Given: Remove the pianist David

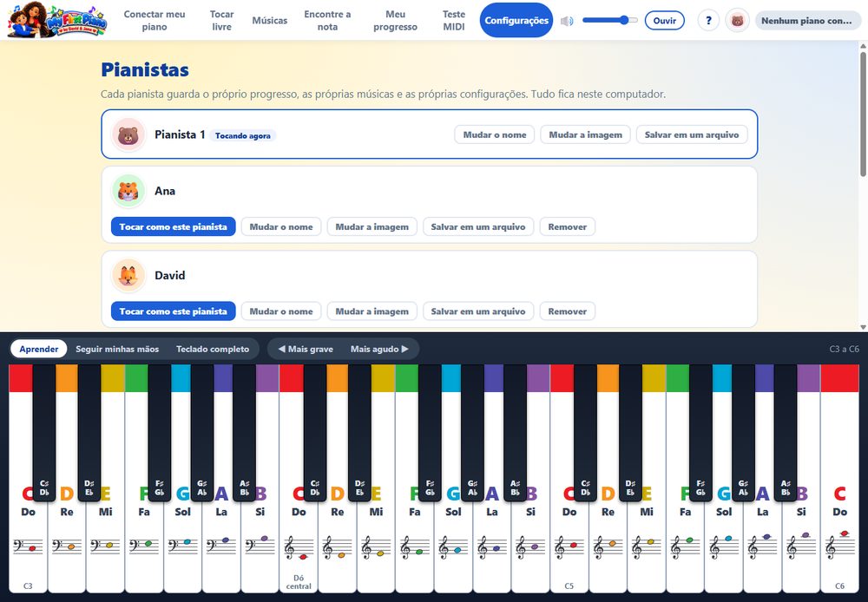Looking at the screenshot, I should pyautogui.click(x=568, y=311).
